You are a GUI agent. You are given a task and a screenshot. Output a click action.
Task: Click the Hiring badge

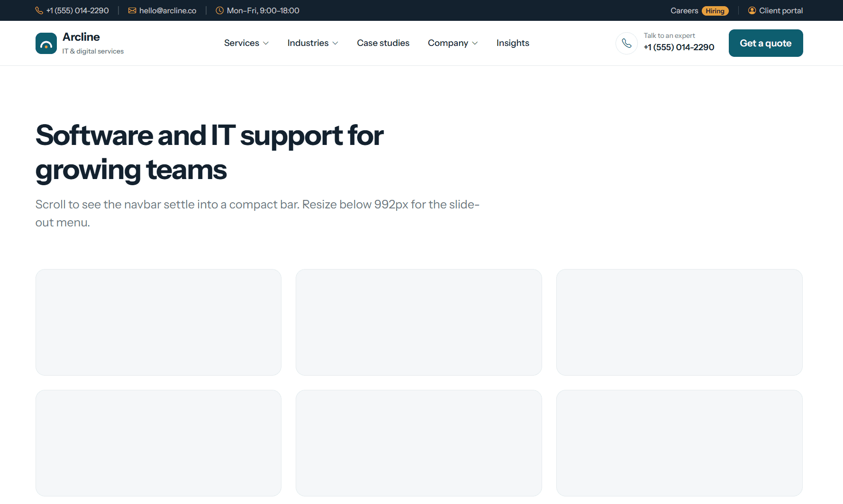coord(715,11)
